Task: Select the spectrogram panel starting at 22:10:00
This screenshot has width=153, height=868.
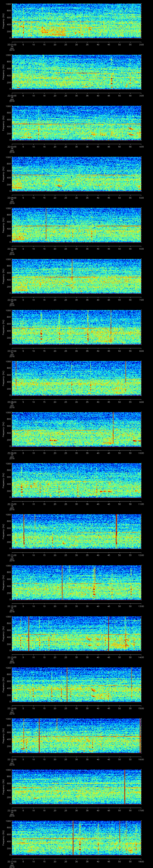Action: pos(76,481)
